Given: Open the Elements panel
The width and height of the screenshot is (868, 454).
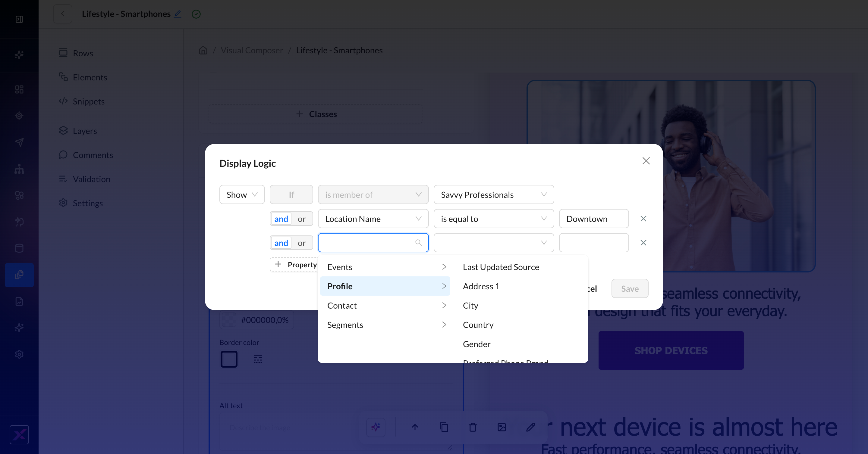Looking at the screenshot, I should tap(83, 77).
